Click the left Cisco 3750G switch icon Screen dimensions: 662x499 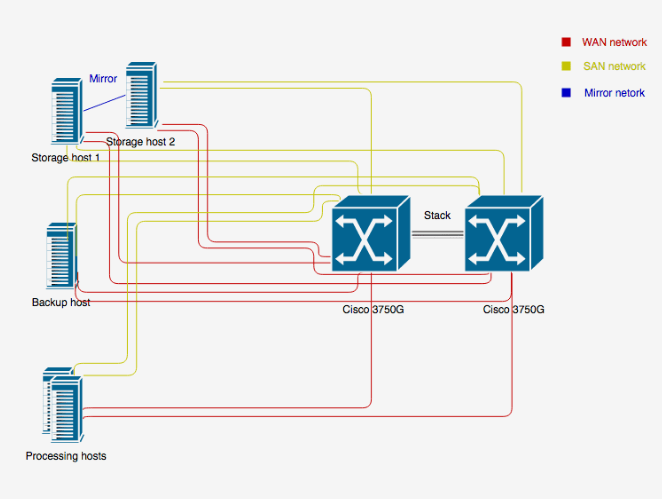point(371,234)
